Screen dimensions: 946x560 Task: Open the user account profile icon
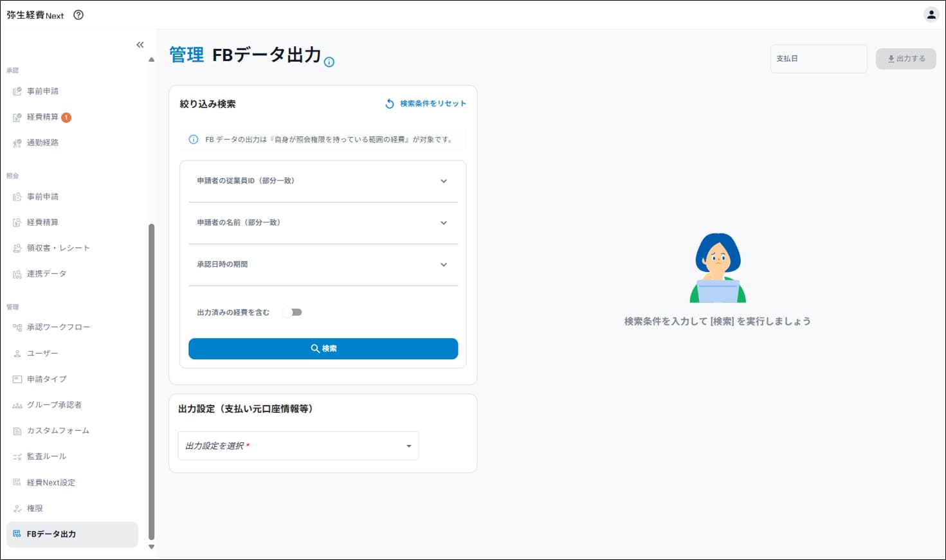(x=931, y=15)
